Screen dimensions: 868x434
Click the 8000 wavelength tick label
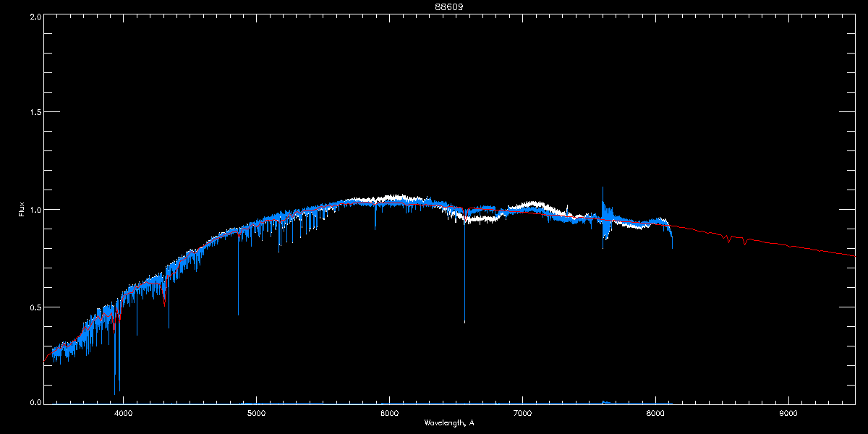pyautogui.click(x=655, y=414)
